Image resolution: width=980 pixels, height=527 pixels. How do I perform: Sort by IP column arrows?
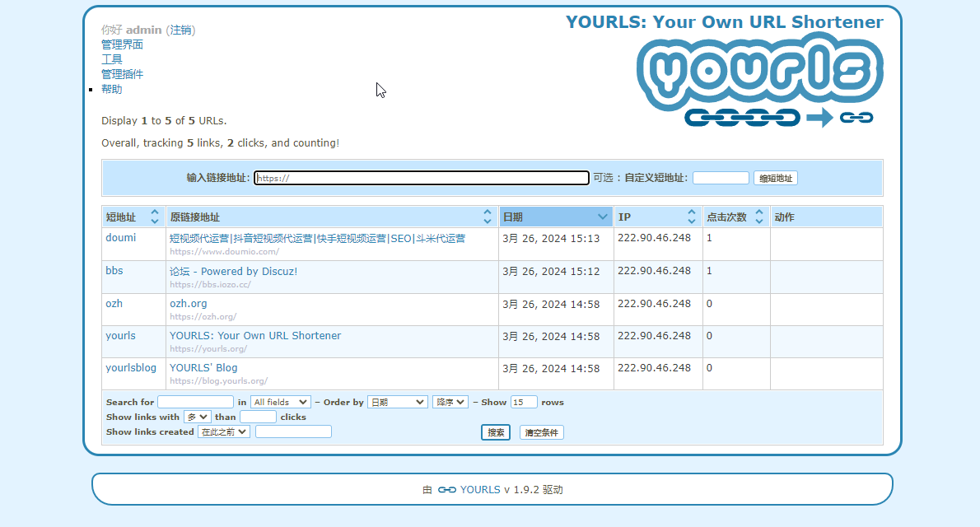[x=691, y=217]
